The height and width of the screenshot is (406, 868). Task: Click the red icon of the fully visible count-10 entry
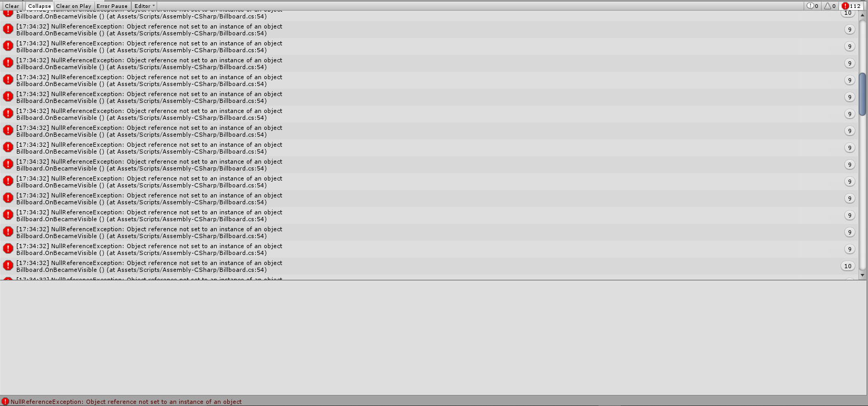8,265
